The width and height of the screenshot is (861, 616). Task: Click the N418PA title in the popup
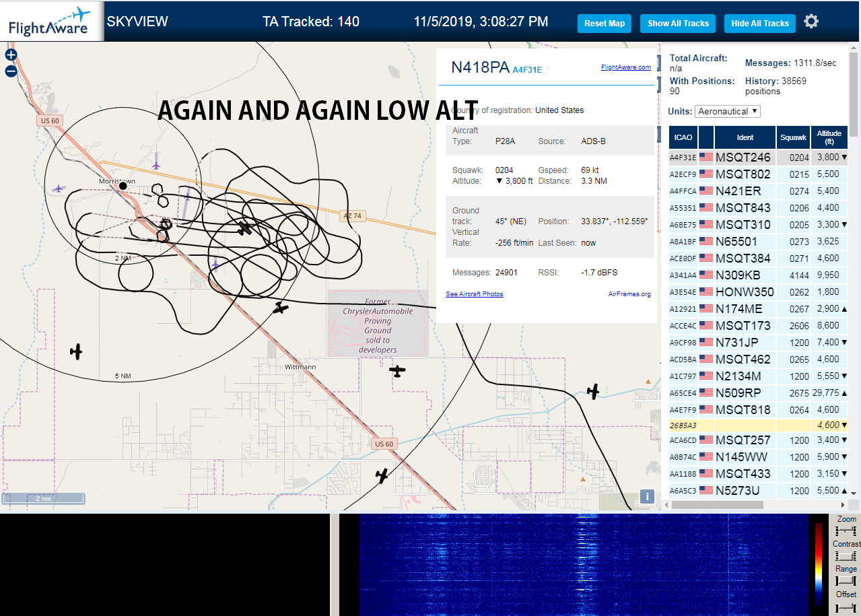pos(480,67)
